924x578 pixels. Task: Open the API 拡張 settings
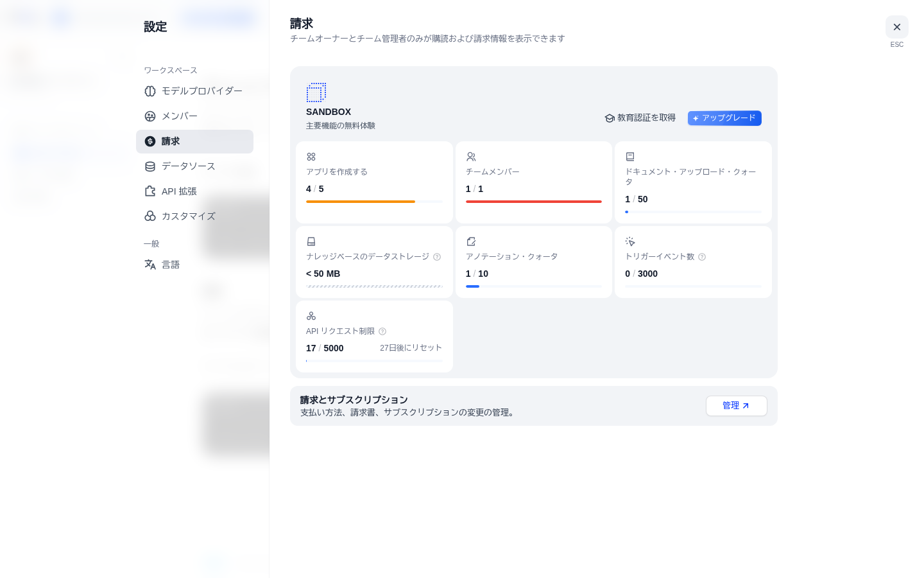coord(194,191)
